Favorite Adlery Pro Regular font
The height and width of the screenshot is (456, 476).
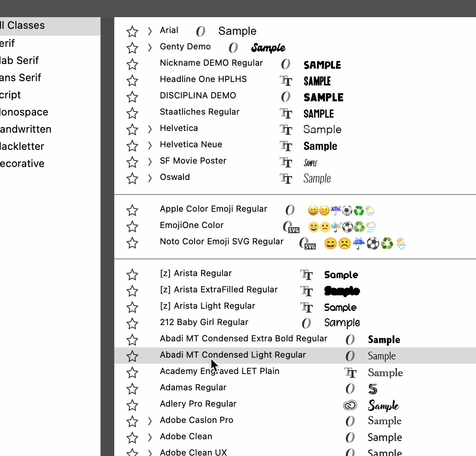132,405
